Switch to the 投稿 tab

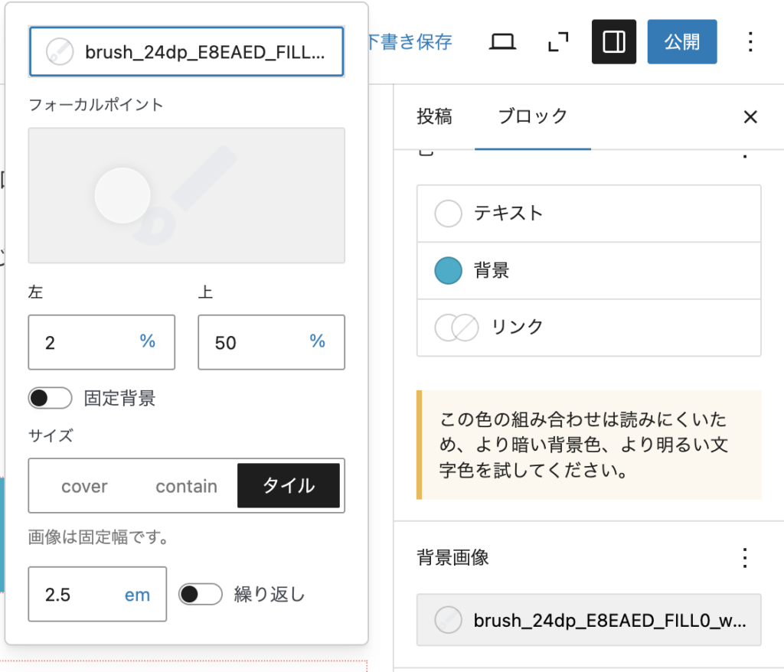(x=435, y=116)
